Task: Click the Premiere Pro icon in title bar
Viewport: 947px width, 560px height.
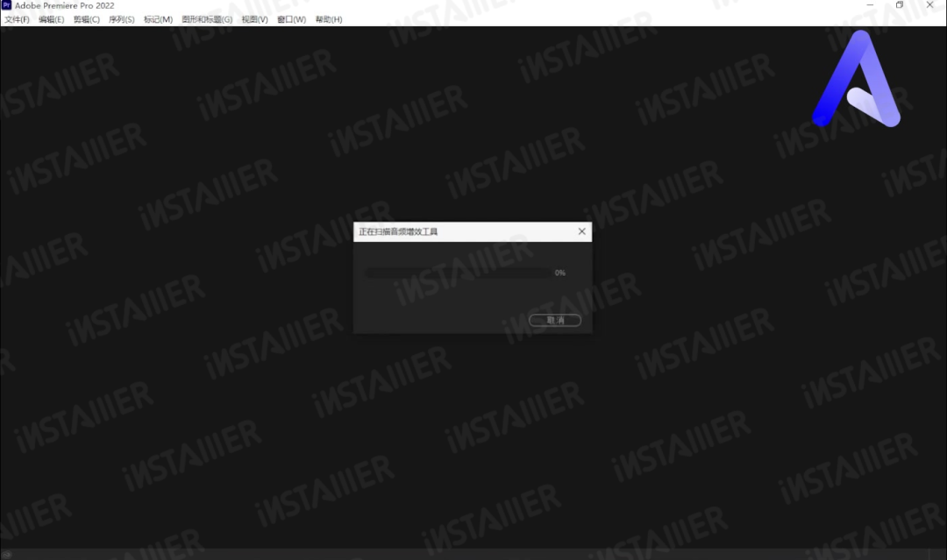Action: pos(7,5)
